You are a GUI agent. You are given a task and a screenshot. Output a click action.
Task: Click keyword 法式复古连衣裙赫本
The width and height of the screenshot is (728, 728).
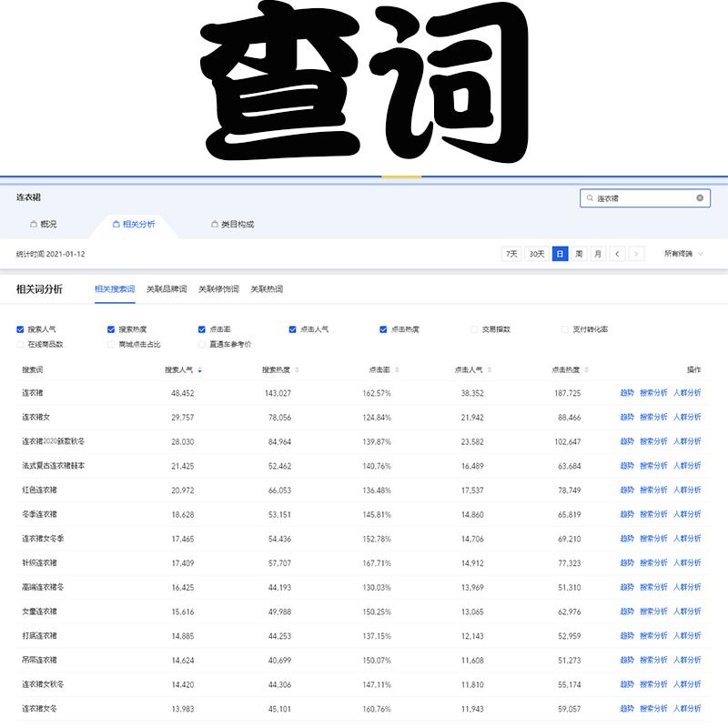coord(54,465)
